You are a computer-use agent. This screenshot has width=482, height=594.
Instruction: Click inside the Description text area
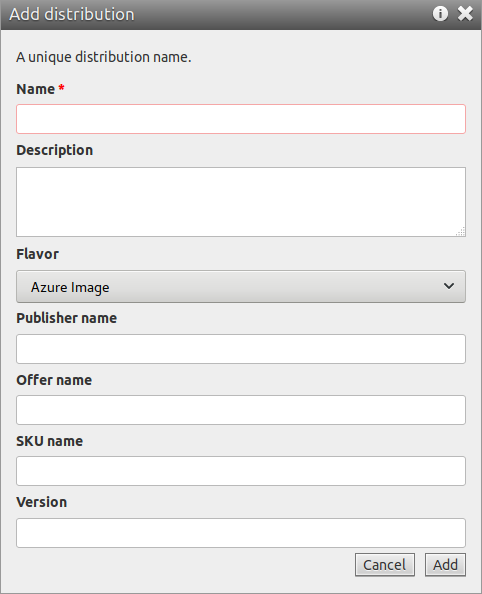click(x=241, y=202)
